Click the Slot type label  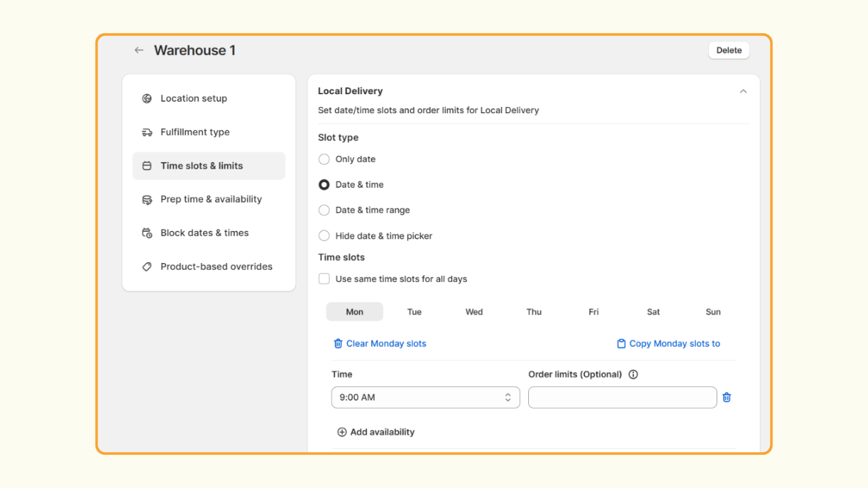point(338,138)
